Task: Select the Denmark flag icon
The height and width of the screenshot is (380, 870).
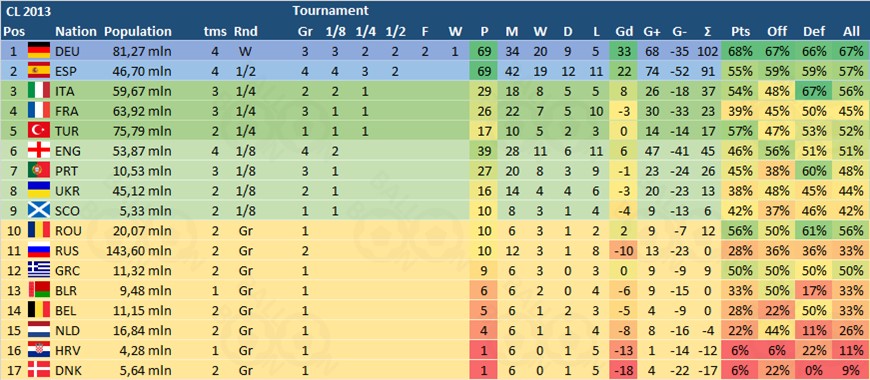Action: (39, 370)
